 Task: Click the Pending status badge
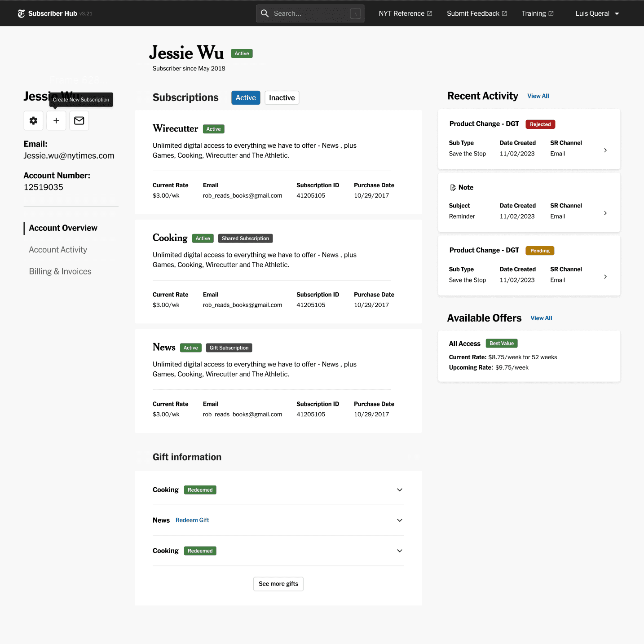coord(540,251)
